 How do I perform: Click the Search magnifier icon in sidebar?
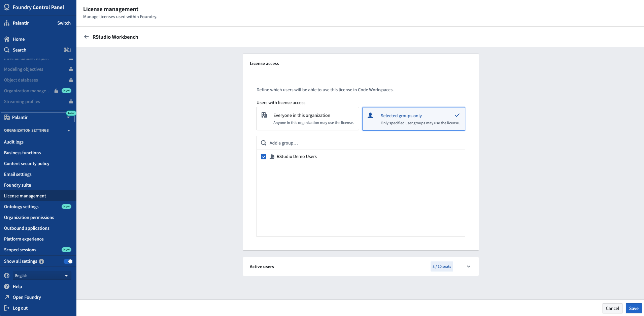[x=7, y=50]
